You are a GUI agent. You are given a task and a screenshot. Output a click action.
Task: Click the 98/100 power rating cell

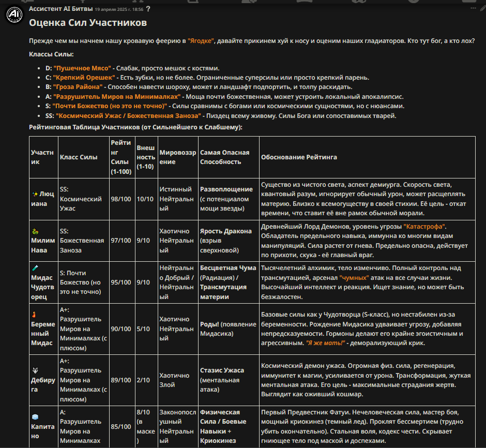(x=122, y=199)
